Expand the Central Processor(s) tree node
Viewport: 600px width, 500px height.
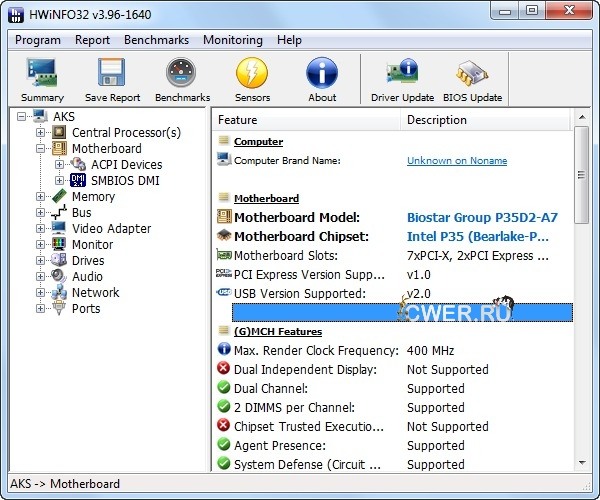click(41, 133)
